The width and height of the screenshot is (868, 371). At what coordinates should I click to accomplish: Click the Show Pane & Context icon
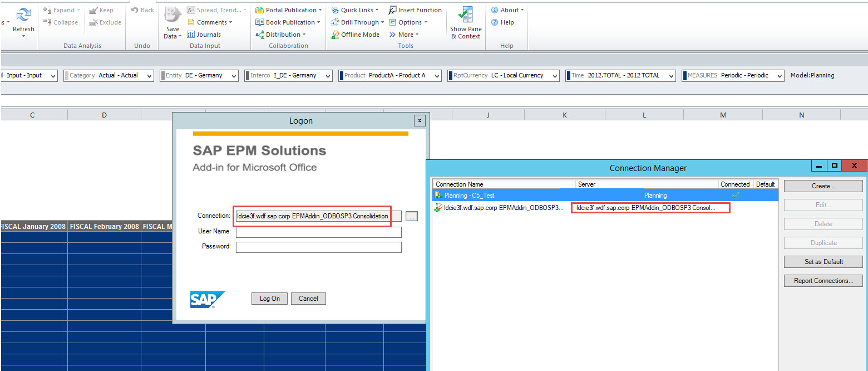pos(465,22)
